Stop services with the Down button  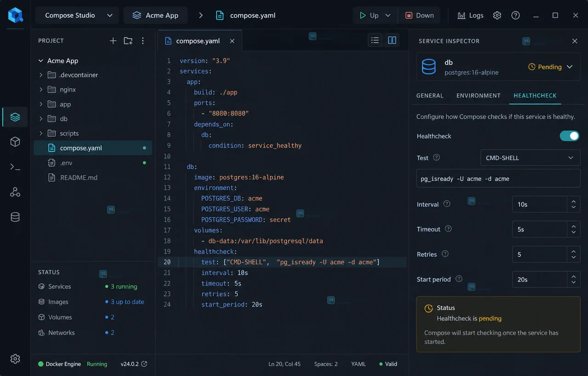[x=419, y=15]
